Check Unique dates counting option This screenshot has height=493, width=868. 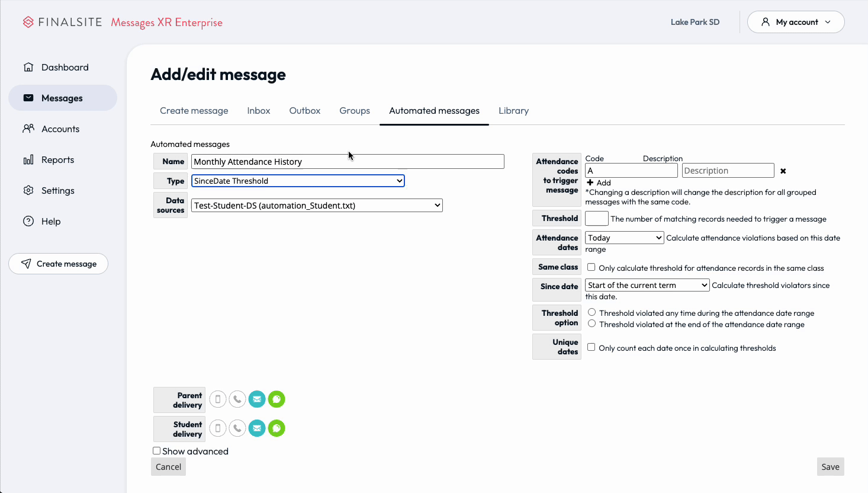pos(591,347)
